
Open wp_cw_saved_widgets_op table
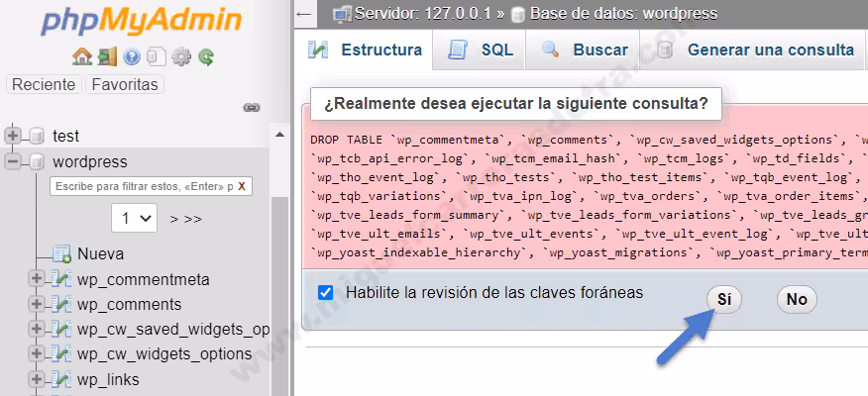click(173, 329)
